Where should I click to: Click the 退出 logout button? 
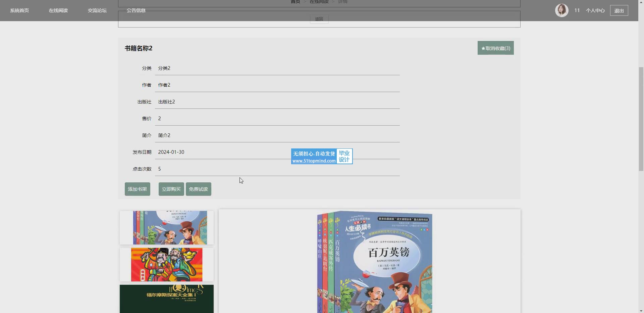tap(619, 10)
